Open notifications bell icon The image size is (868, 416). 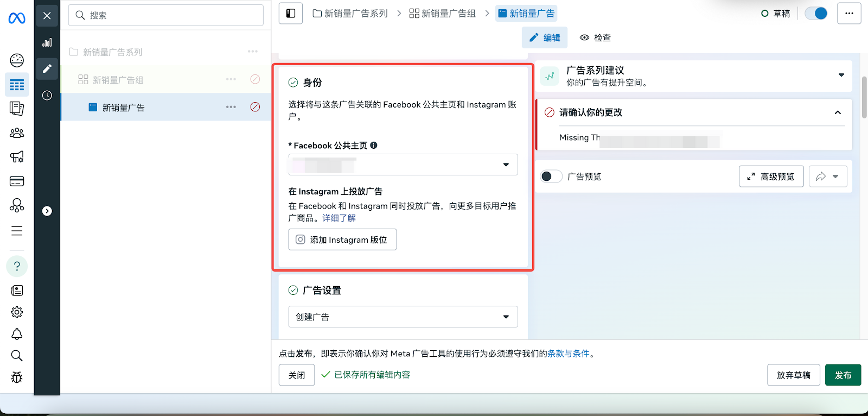(x=17, y=334)
